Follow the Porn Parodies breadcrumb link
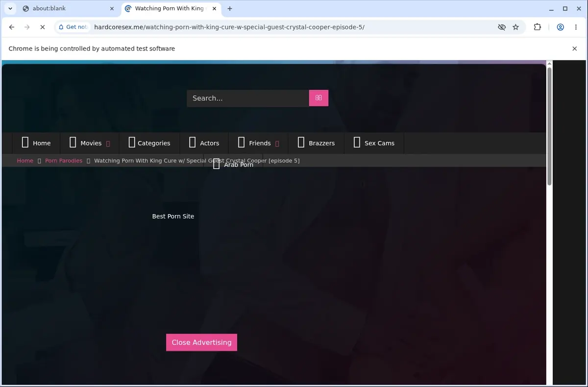This screenshot has height=387, width=588. tap(64, 161)
